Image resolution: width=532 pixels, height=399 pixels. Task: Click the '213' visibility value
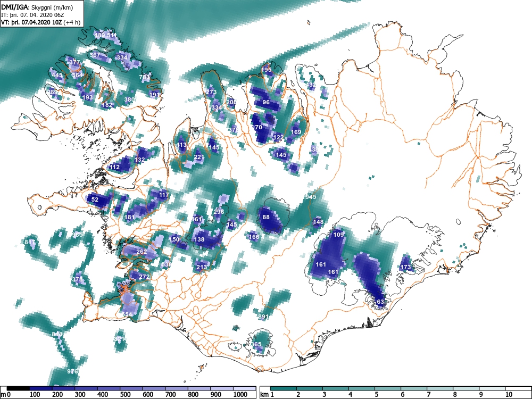pyautogui.click(x=202, y=267)
